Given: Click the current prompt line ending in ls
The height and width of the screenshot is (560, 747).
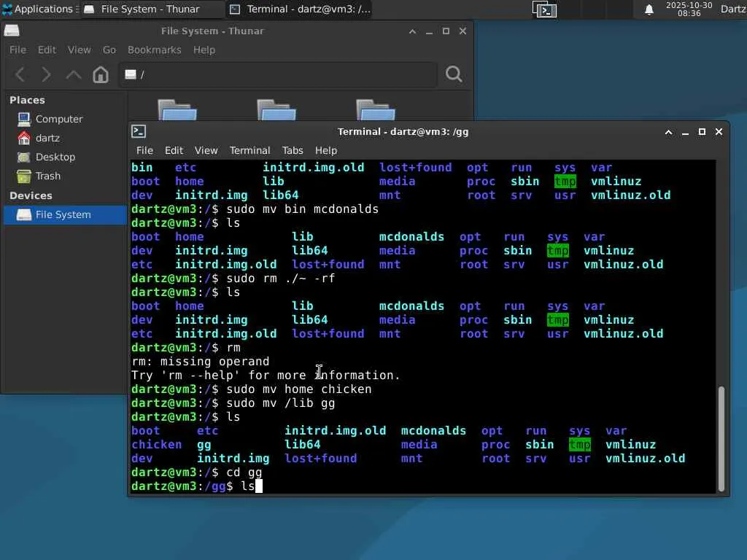Looking at the screenshot, I should pyautogui.click(x=197, y=486).
